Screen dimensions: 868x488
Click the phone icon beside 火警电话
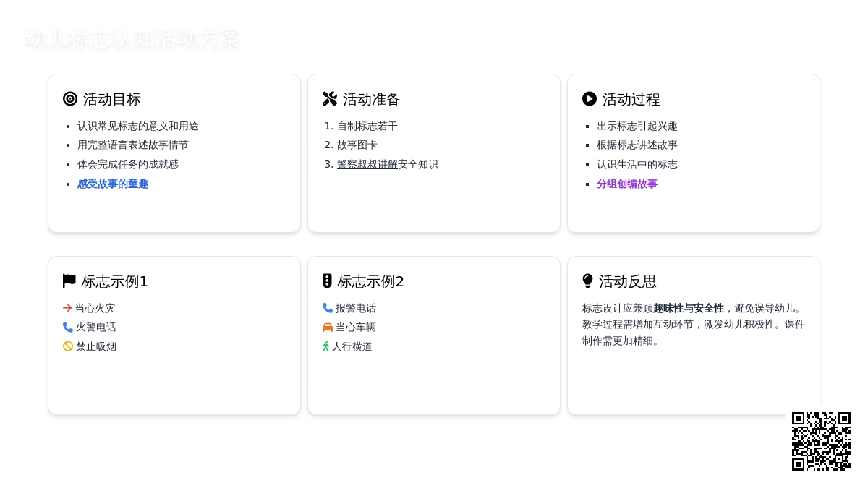pyautogui.click(x=68, y=328)
